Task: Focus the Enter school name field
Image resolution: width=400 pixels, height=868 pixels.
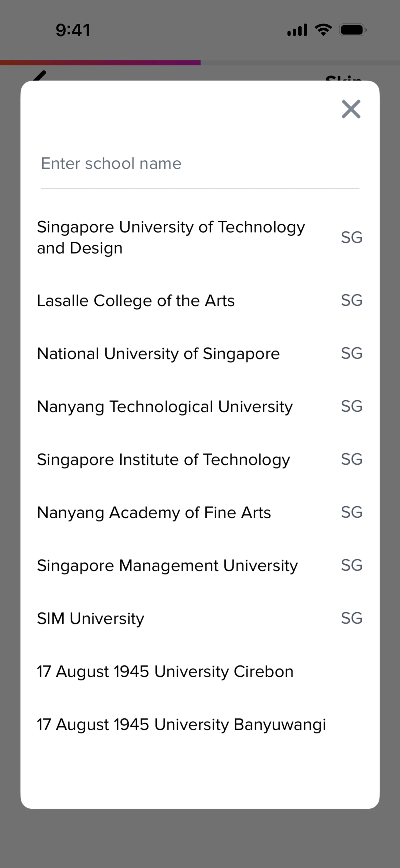Action: [200, 164]
